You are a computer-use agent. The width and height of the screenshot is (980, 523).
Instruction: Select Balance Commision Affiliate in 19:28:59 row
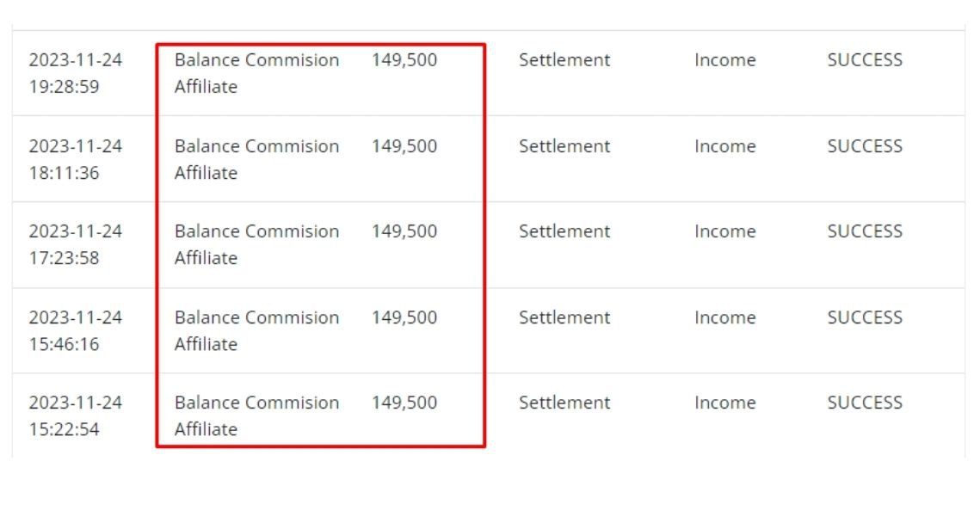[256, 73]
